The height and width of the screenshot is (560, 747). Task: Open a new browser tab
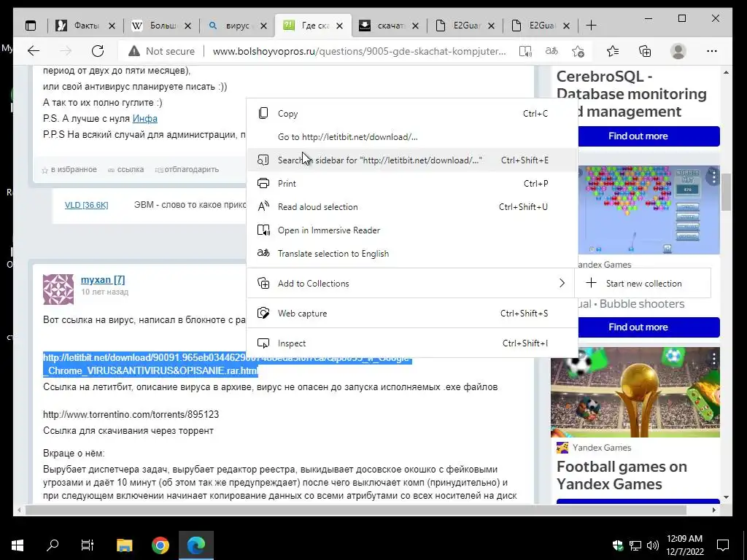[x=591, y=26]
